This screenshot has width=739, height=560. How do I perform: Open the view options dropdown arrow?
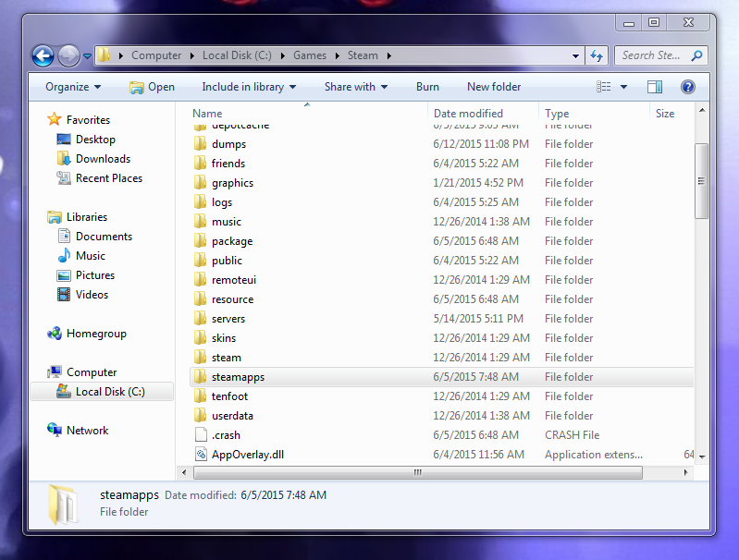coord(623,87)
